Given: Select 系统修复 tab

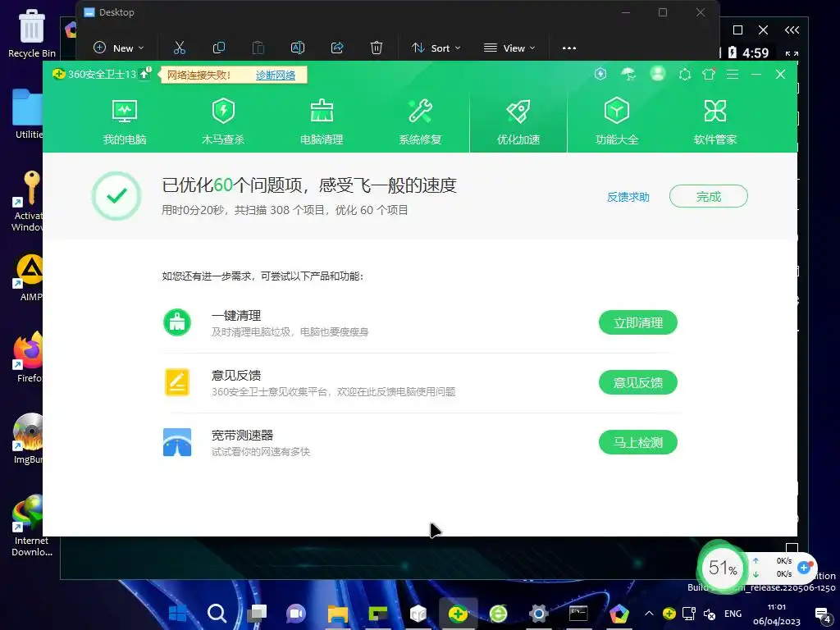Looking at the screenshot, I should click(x=420, y=122).
